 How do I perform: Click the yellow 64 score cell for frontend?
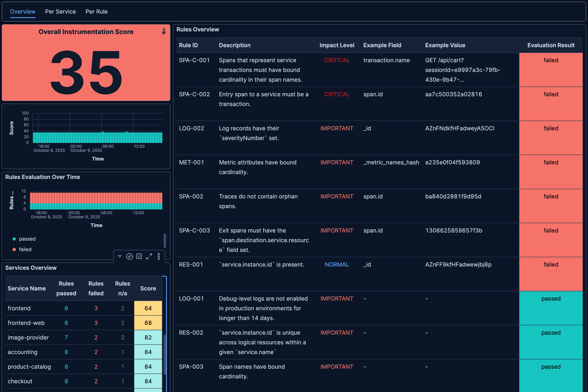148,308
